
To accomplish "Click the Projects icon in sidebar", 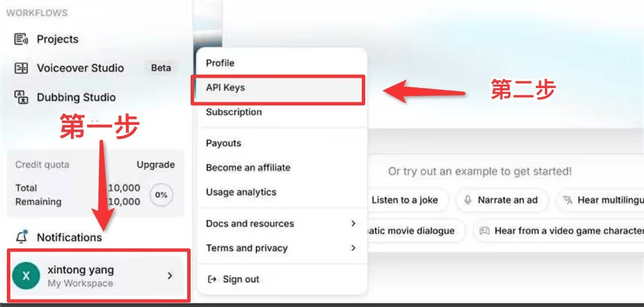I will click(21, 39).
